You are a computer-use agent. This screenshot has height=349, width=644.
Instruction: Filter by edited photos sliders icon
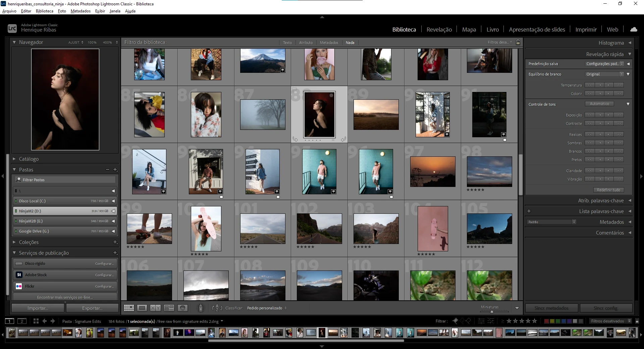pos(481,321)
